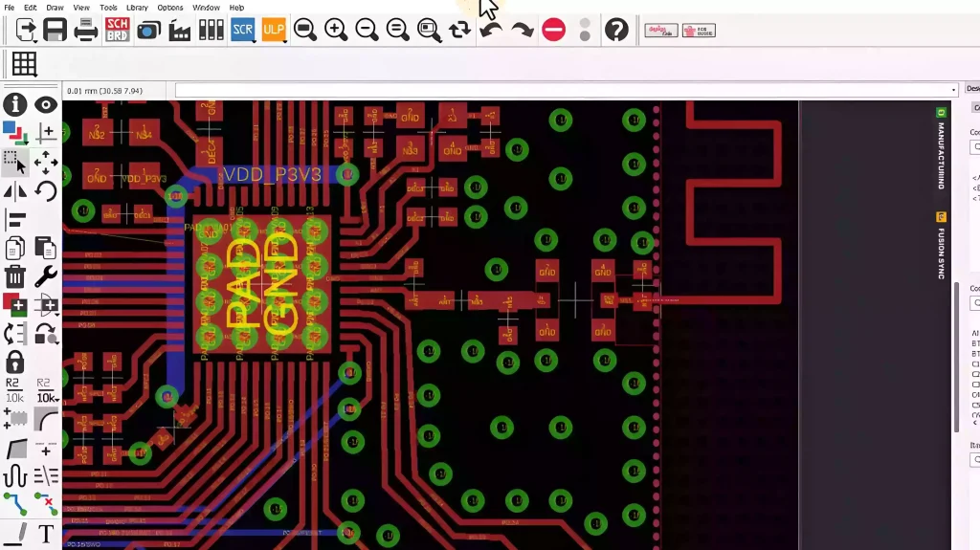Select the Text tool
980x550 pixels.
46,534
